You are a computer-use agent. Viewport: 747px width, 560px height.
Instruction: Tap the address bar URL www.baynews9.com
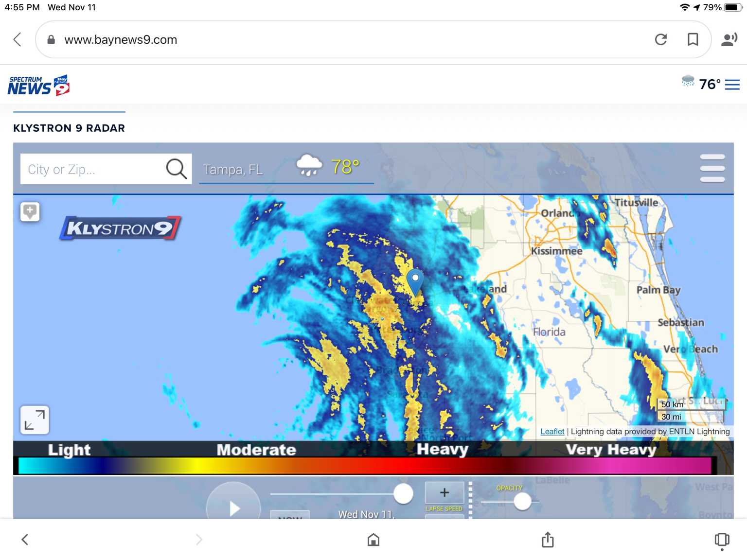pyautogui.click(x=121, y=39)
